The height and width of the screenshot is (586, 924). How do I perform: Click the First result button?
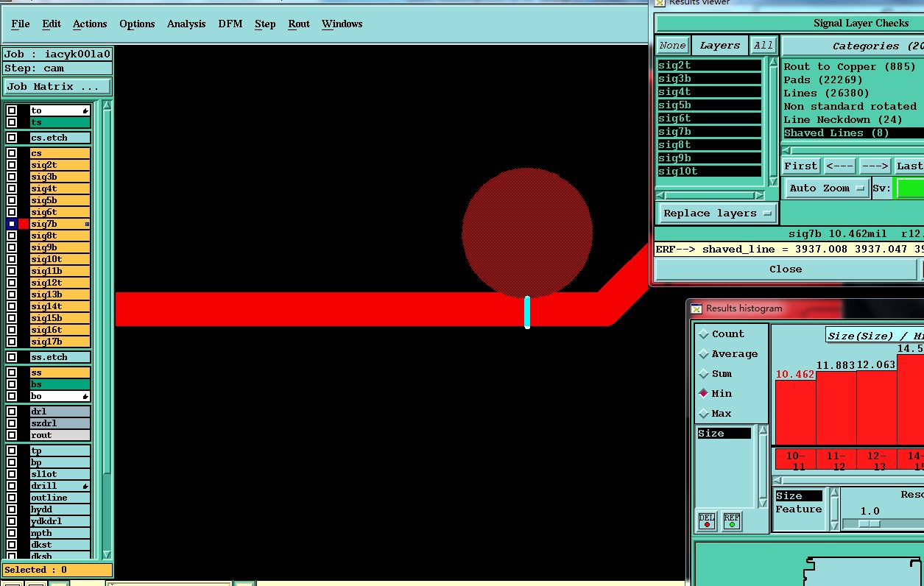click(800, 166)
